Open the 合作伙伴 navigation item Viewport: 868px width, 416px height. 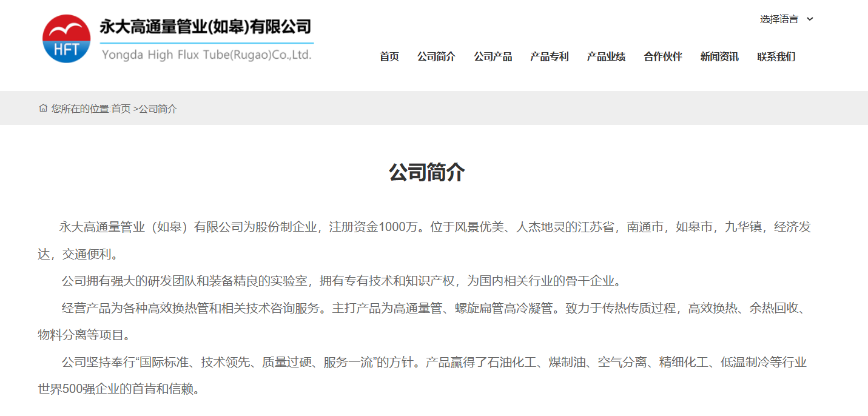(662, 56)
